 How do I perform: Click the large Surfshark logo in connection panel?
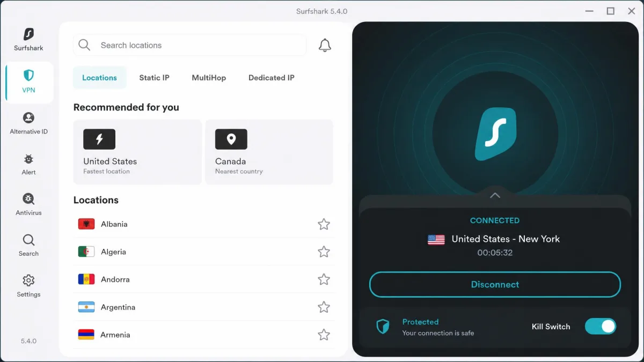(495, 134)
